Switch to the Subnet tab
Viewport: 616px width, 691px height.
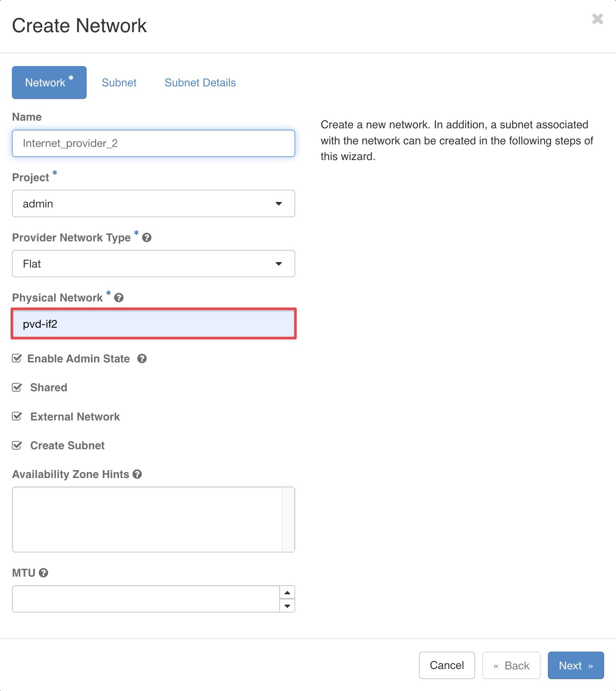[119, 83]
